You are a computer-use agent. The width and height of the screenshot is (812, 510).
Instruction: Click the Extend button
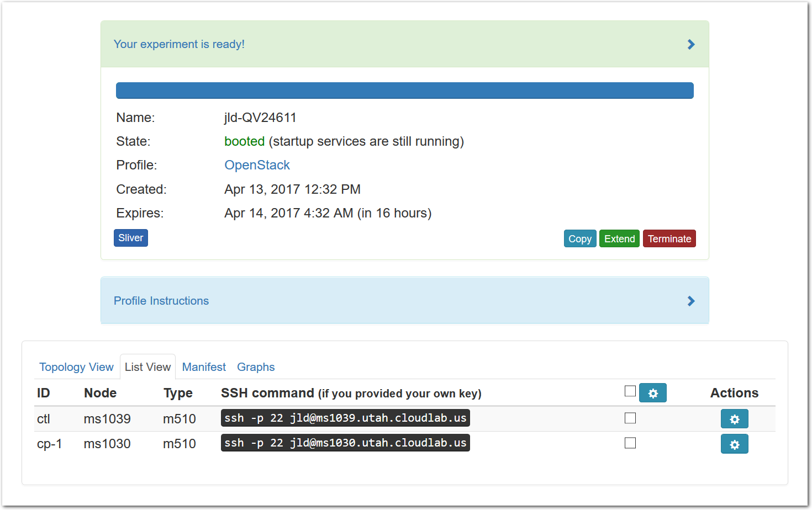(x=619, y=238)
